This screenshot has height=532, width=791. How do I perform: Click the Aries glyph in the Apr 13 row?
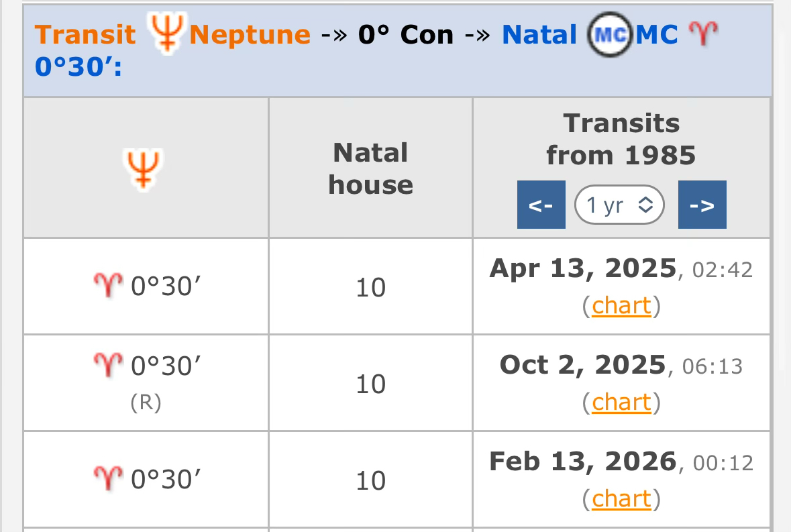coord(107,287)
